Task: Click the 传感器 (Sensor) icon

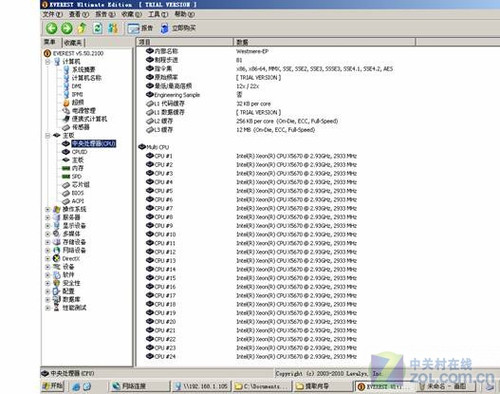Action: click(66, 127)
